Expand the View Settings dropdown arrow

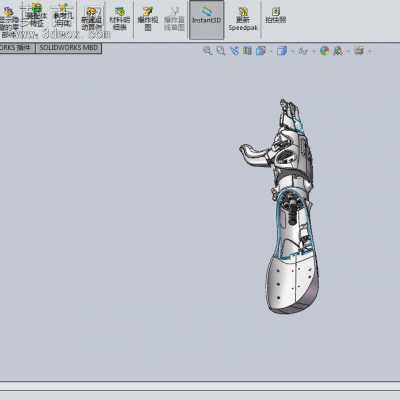(369, 52)
